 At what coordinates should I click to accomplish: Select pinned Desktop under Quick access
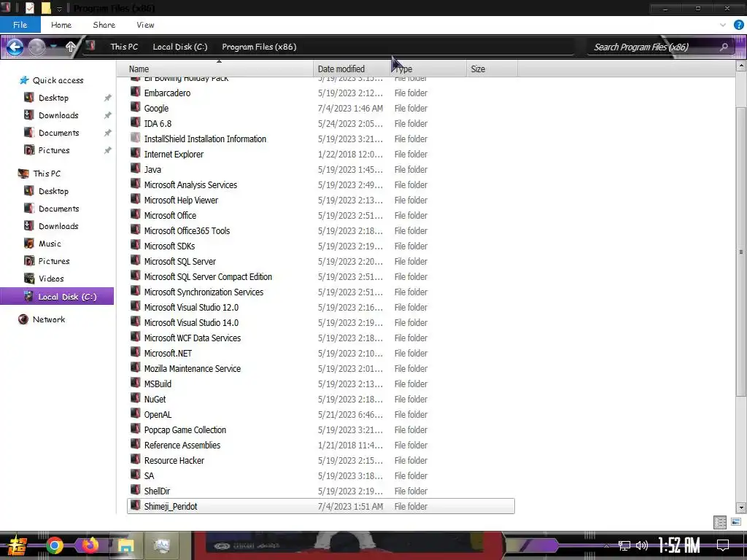pos(53,98)
